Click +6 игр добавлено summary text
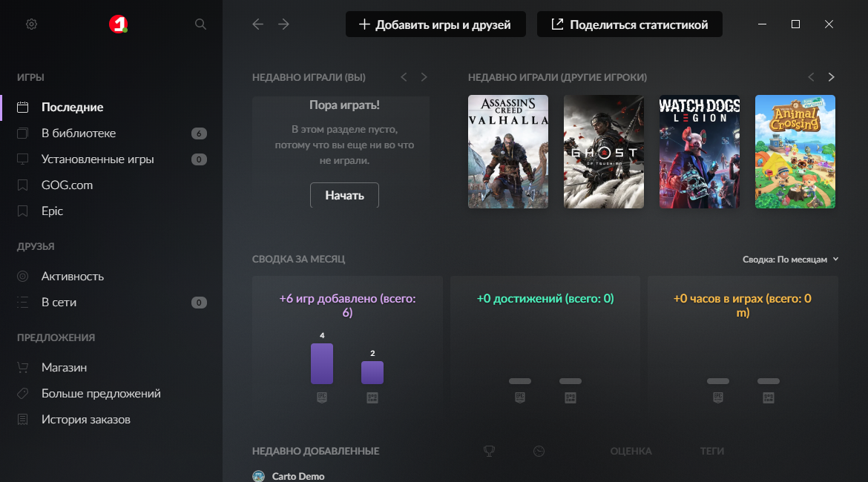The width and height of the screenshot is (868, 482). (347, 306)
